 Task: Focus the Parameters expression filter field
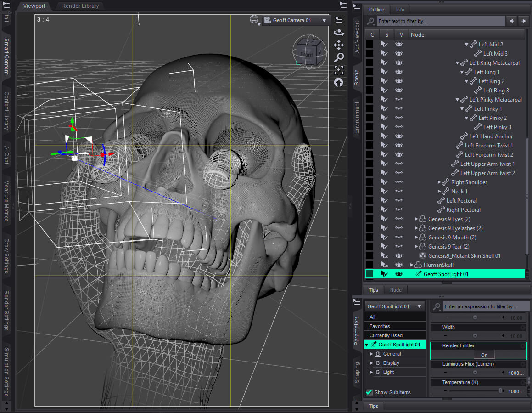(x=486, y=306)
